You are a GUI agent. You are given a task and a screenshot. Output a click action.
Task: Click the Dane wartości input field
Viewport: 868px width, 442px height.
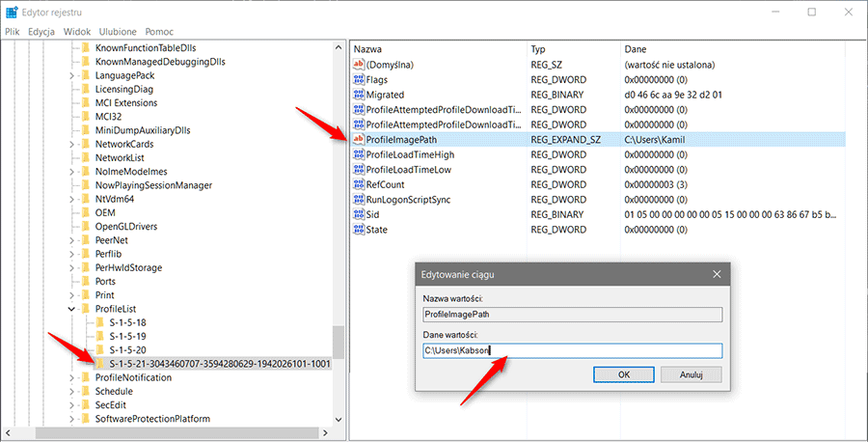pos(572,350)
